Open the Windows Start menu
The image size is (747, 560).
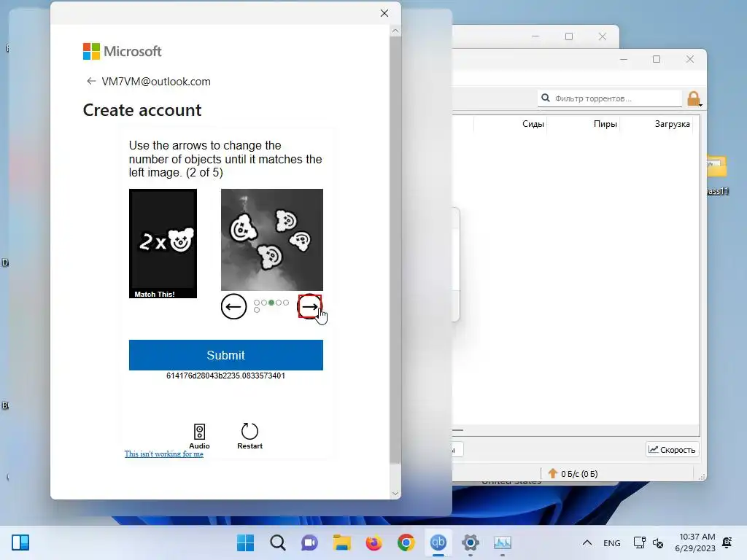tap(246, 542)
